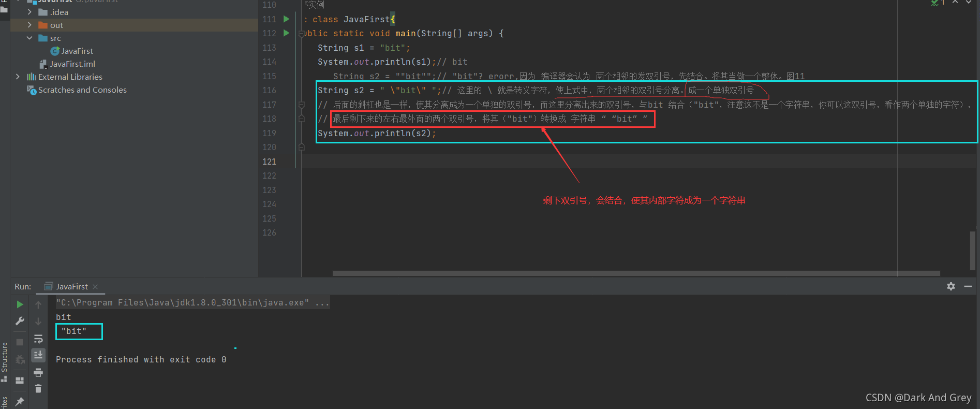Open run configuration wrench icon in Run panel
This screenshot has height=409, width=980.
(20, 321)
